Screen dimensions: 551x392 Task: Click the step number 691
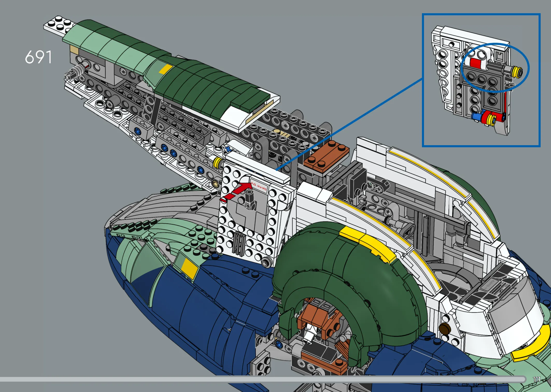[38, 57]
